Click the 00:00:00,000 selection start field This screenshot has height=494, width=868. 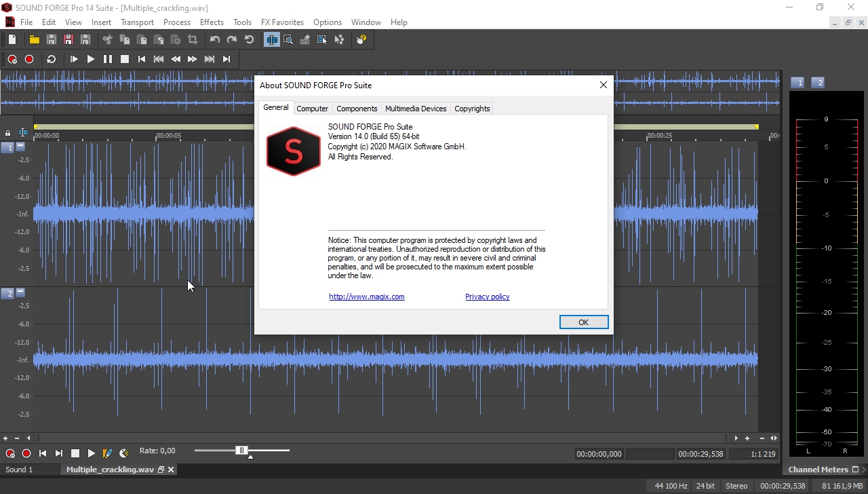click(599, 454)
